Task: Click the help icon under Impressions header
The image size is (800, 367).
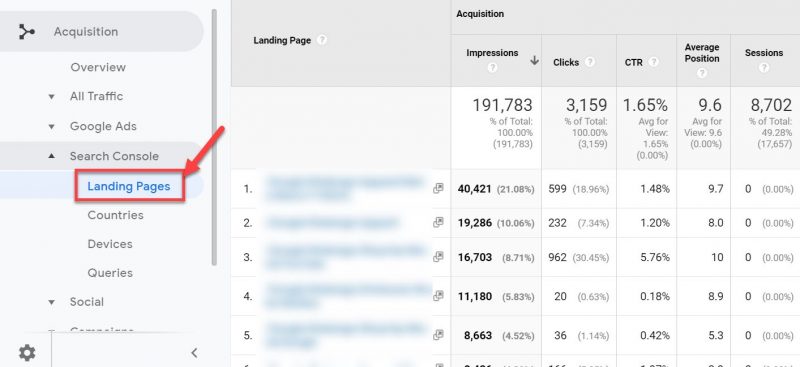Action: point(492,67)
